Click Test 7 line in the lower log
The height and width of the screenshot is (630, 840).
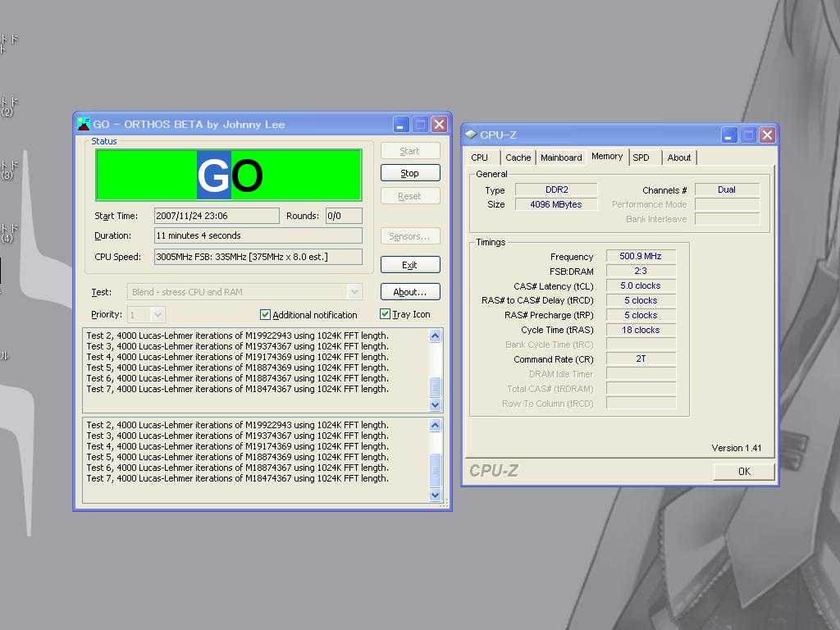click(237, 478)
